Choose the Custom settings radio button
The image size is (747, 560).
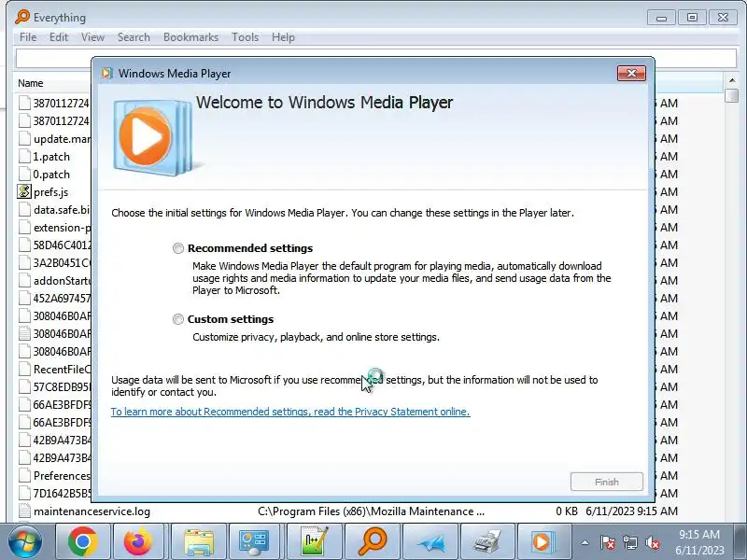(x=178, y=319)
